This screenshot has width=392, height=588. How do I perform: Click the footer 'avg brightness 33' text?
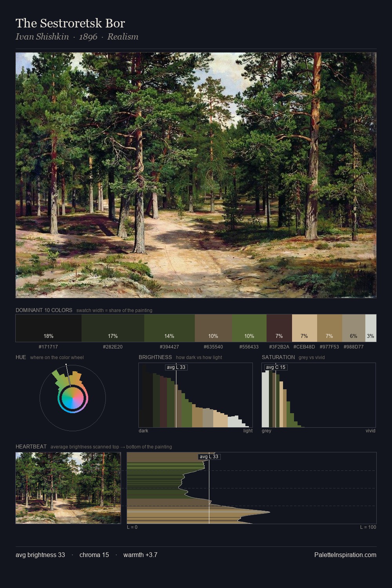pos(40,555)
